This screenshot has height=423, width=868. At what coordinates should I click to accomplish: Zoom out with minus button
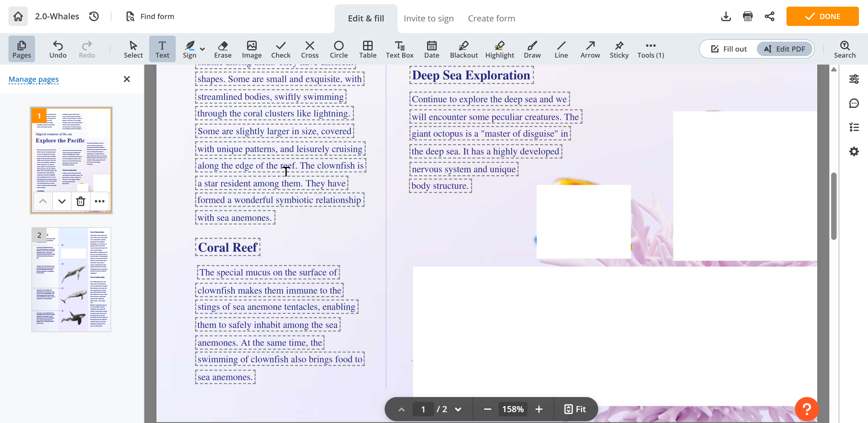(487, 409)
